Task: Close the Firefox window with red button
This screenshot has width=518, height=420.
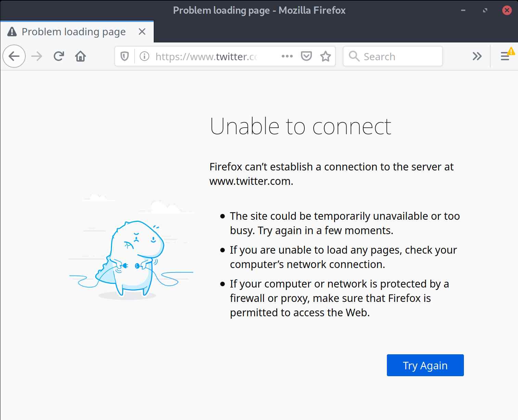Action: coord(507,10)
